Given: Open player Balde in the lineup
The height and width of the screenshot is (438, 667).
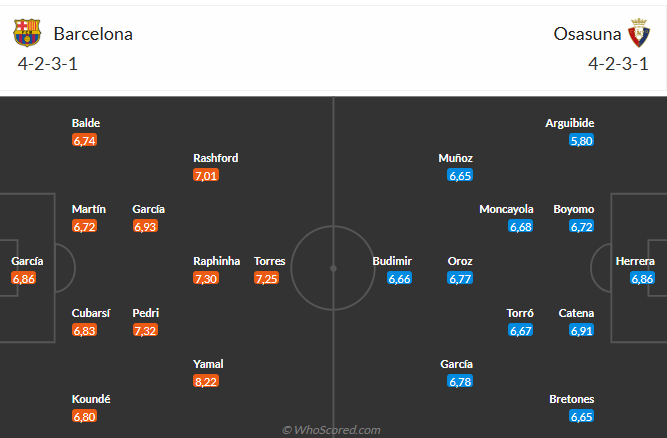Looking at the screenshot, I should (x=86, y=123).
